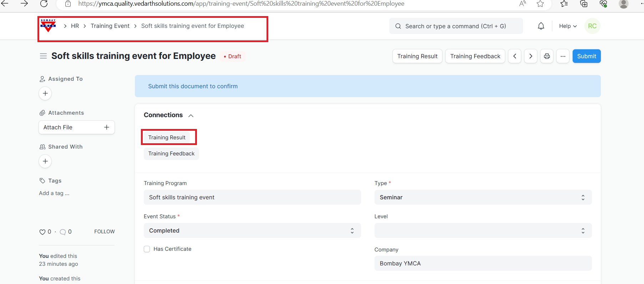Open the Type dropdown showing Seminar

pyautogui.click(x=483, y=197)
